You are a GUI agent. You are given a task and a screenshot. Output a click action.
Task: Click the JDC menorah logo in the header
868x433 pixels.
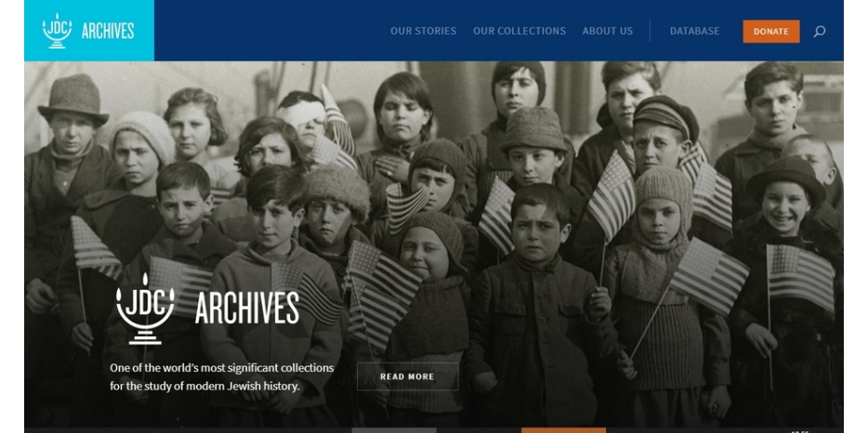coord(57,31)
